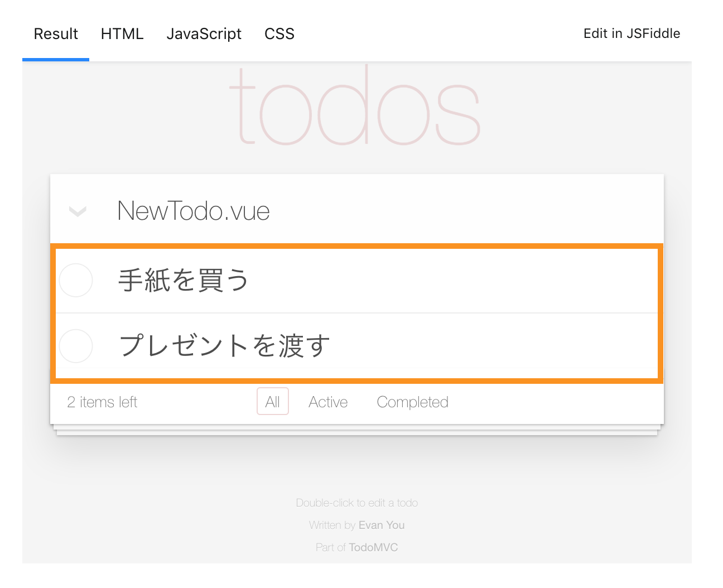
Task: Follow the Evan You author link
Action: (382, 525)
